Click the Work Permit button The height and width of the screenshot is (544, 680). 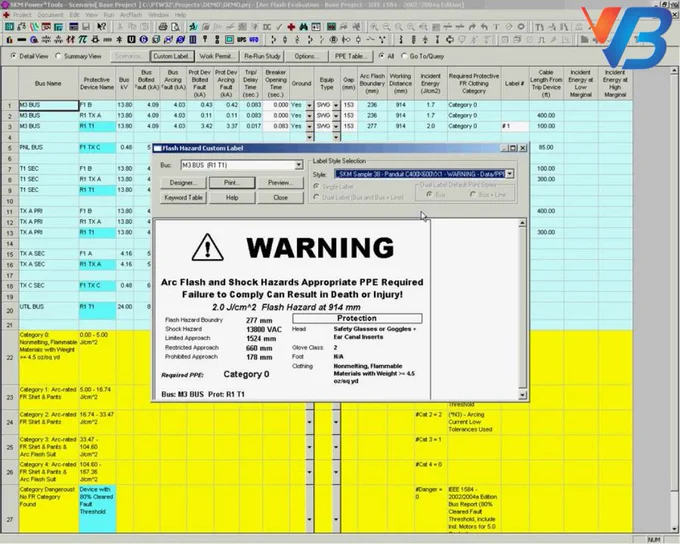click(x=216, y=56)
